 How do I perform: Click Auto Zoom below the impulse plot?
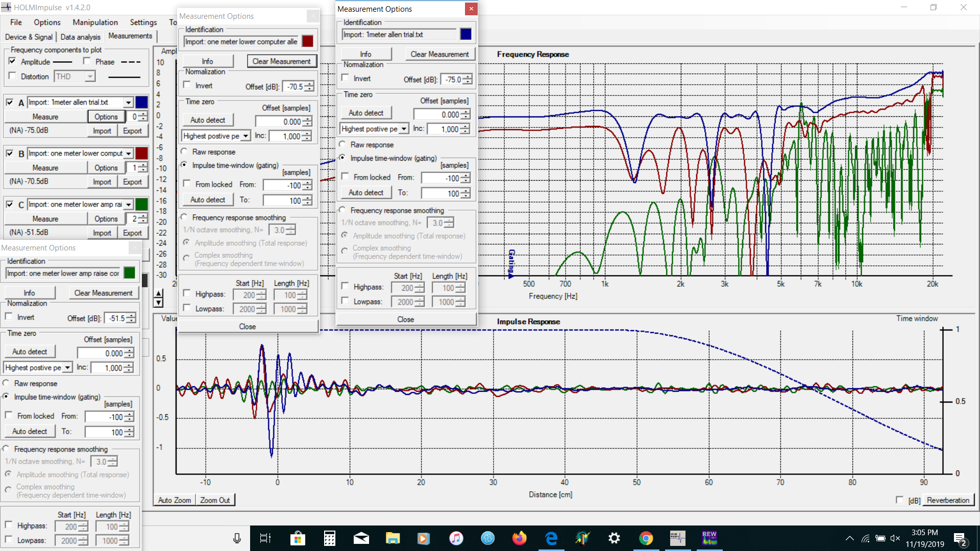(x=175, y=500)
